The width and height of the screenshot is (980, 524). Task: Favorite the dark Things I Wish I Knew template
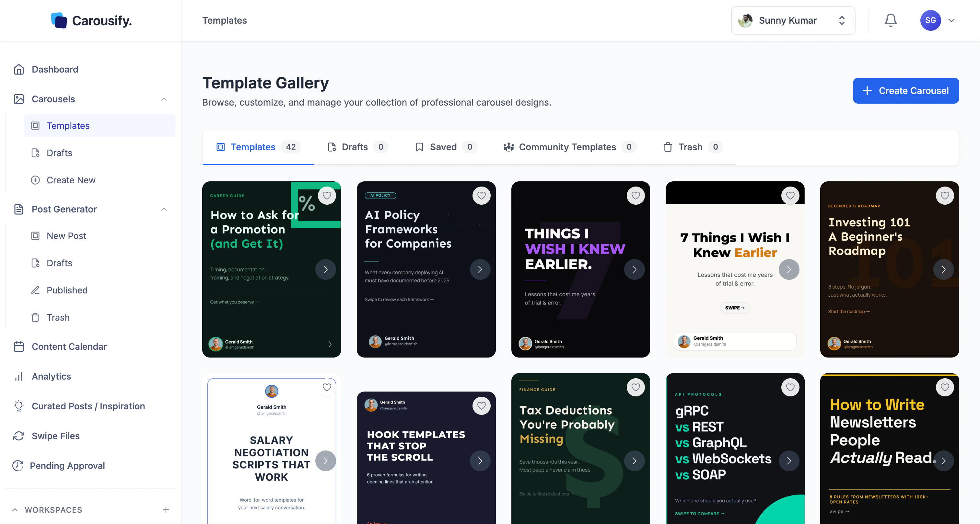coord(636,196)
